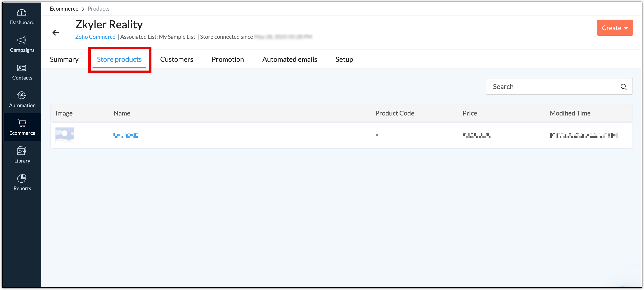Click the search magnifier icon

pos(623,87)
